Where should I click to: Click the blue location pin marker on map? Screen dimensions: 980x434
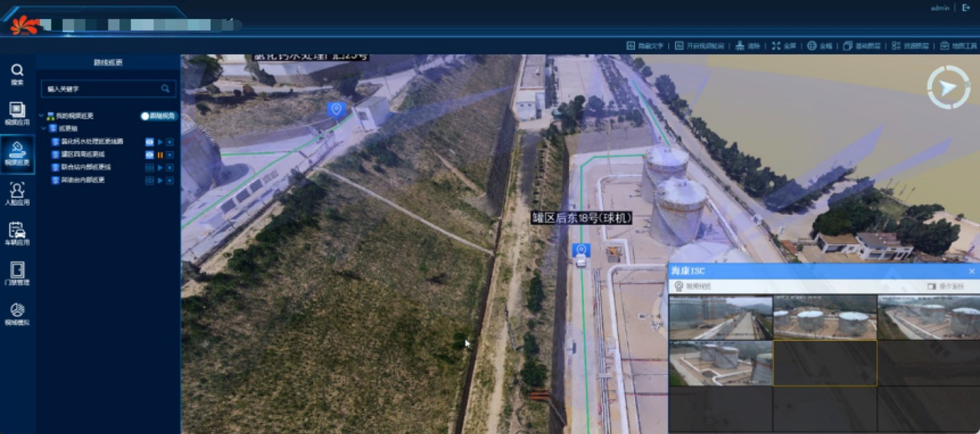(x=336, y=110)
